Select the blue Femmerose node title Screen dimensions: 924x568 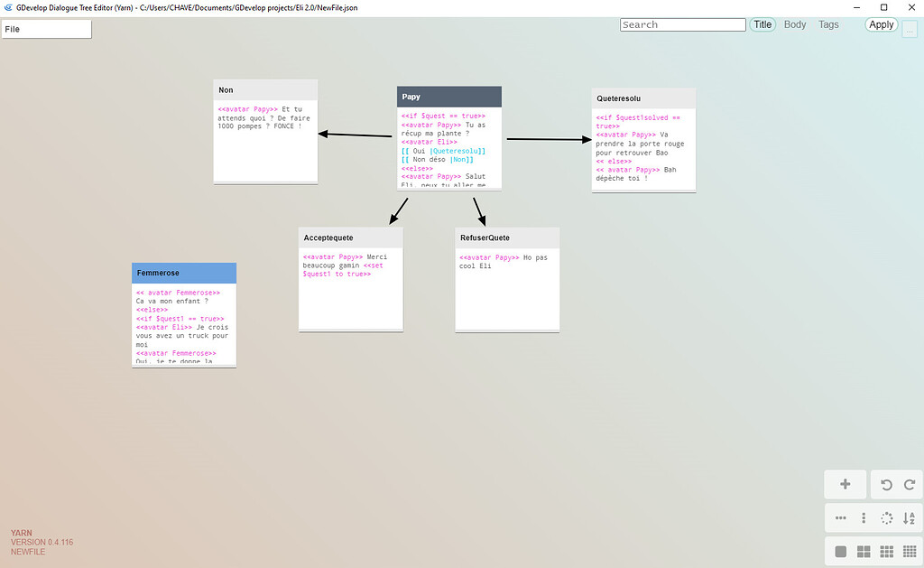pyautogui.click(x=184, y=273)
